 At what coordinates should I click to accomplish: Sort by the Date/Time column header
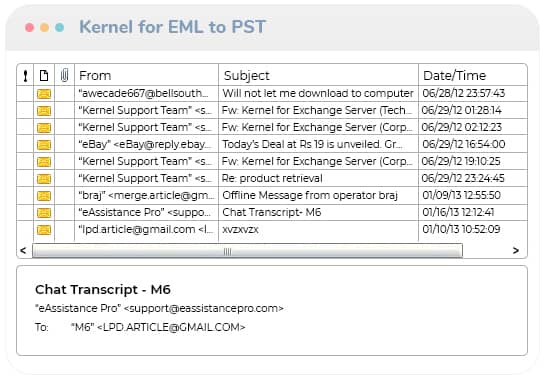454,75
